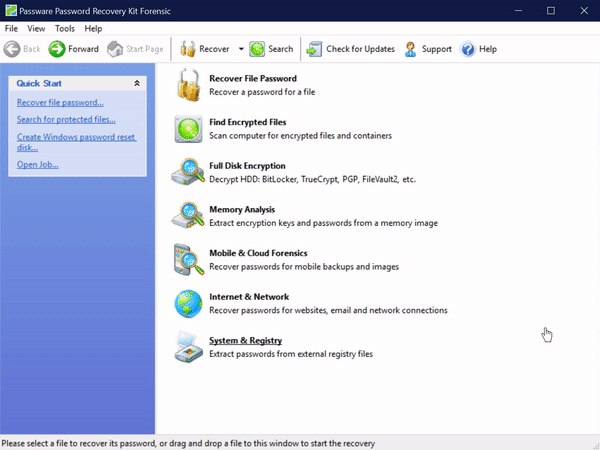Click the 'Recover' toolbar label
This screenshot has width=600, height=450.
(x=214, y=49)
